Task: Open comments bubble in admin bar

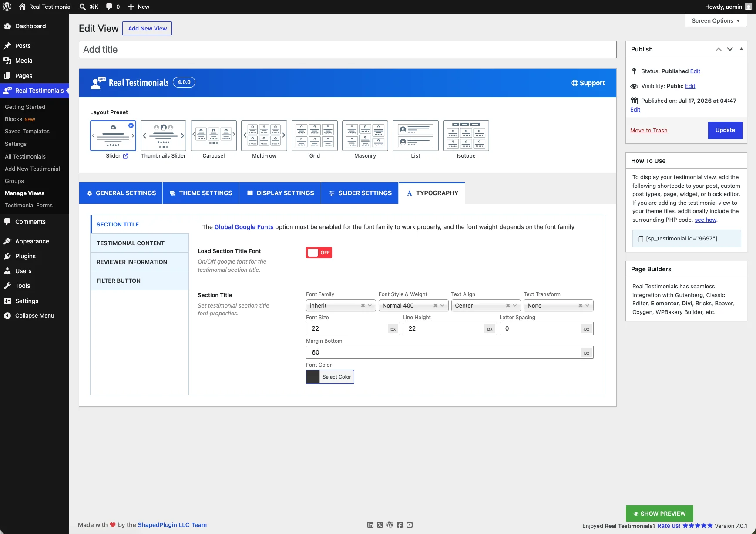Action: (109, 7)
